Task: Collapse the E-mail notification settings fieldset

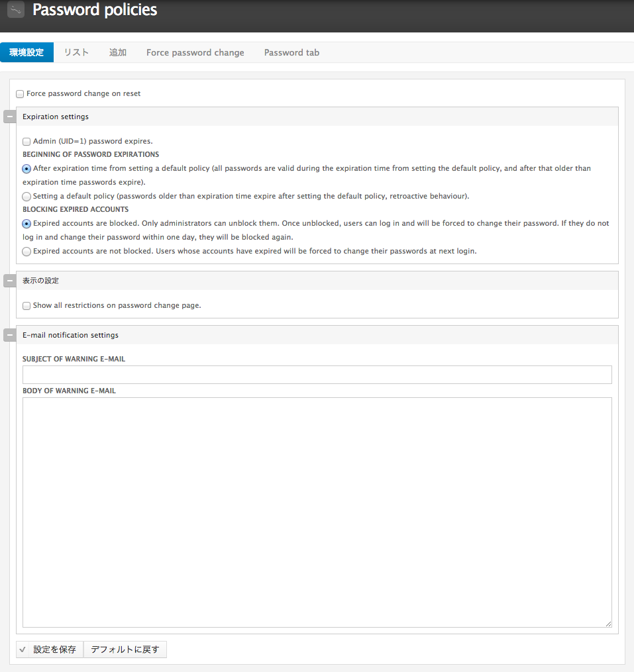Action: point(10,335)
